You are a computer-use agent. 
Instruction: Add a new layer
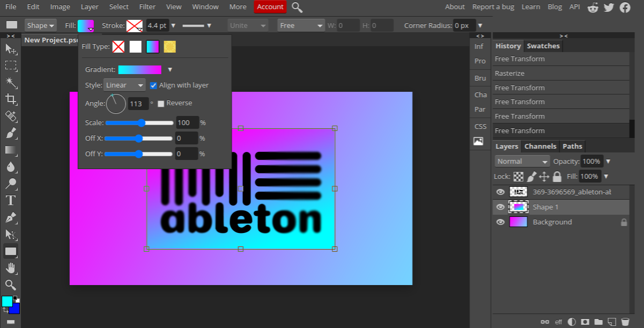click(x=612, y=322)
